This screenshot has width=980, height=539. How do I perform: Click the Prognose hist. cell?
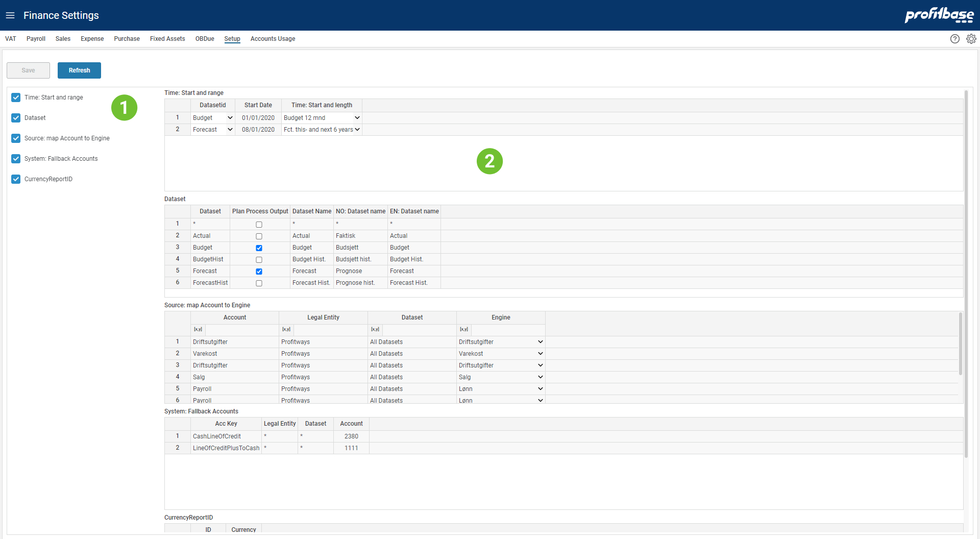360,283
